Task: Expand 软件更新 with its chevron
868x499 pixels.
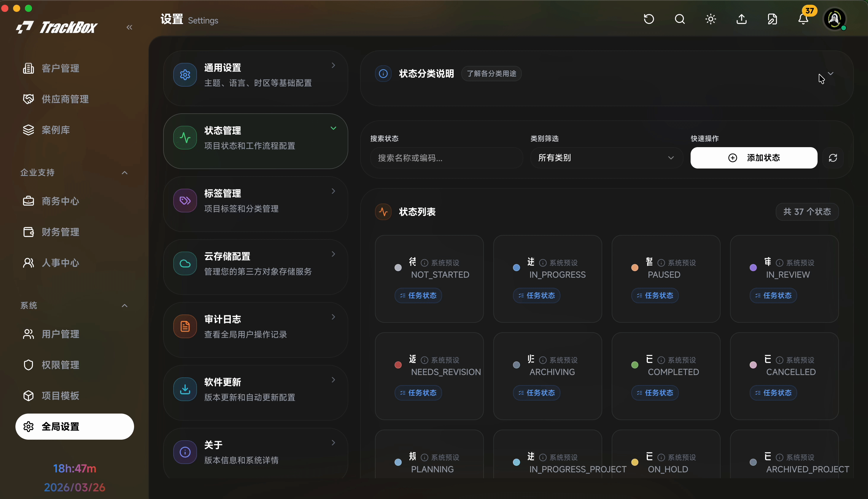Action: [333, 380]
